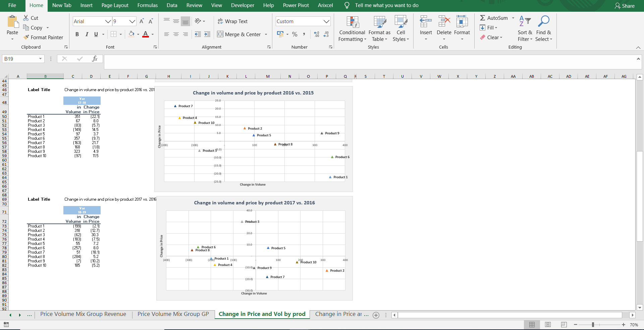The image size is (644, 330).
Task: Click the Cut scissors icon
Action: pyautogui.click(x=26, y=18)
